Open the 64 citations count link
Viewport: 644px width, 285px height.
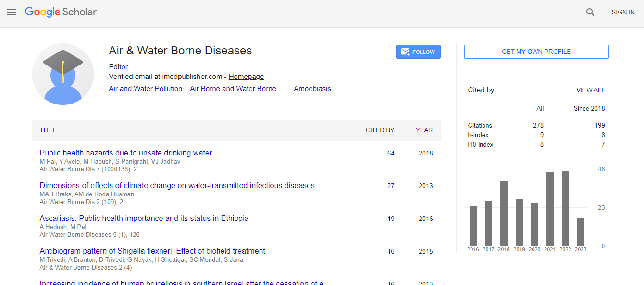point(391,153)
